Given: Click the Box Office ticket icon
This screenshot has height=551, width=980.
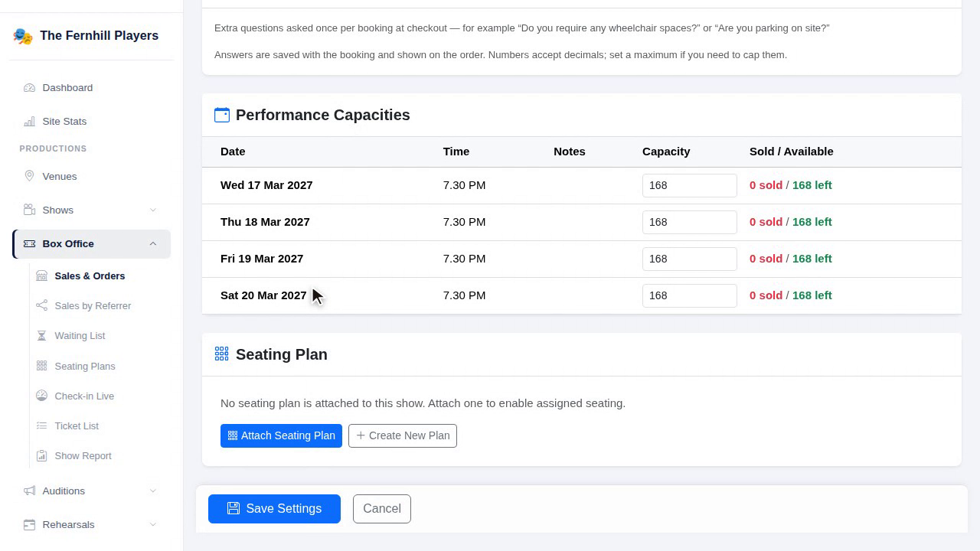Looking at the screenshot, I should point(29,243).
